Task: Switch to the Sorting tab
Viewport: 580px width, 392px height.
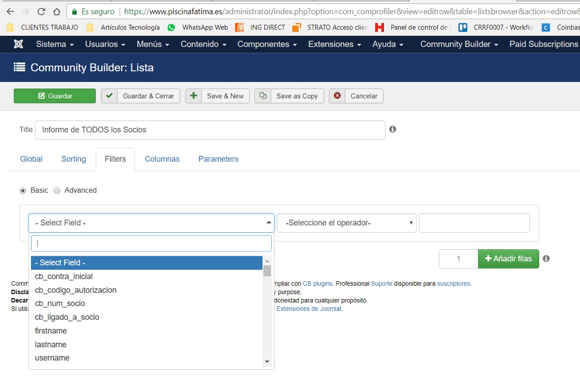Action: point(74,159)
